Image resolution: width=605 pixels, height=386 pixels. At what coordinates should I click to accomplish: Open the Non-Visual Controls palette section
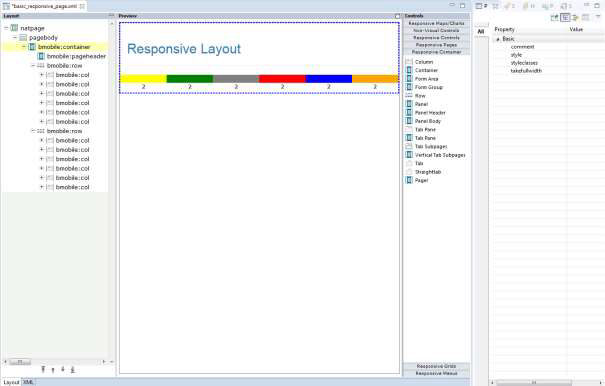tap(436, 30)
